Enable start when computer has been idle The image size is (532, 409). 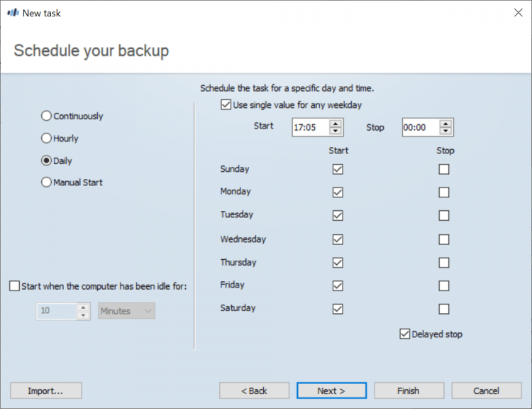[x=15, y=286]
